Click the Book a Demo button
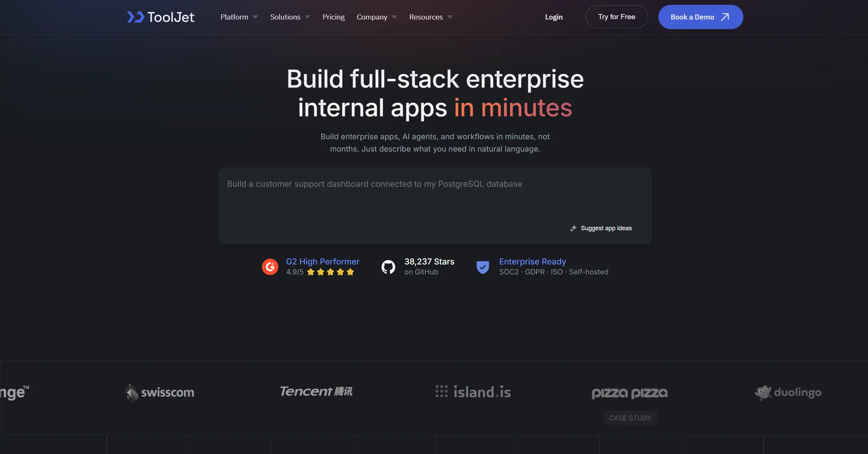Screen dimensions: 868x454 point(700,17)
